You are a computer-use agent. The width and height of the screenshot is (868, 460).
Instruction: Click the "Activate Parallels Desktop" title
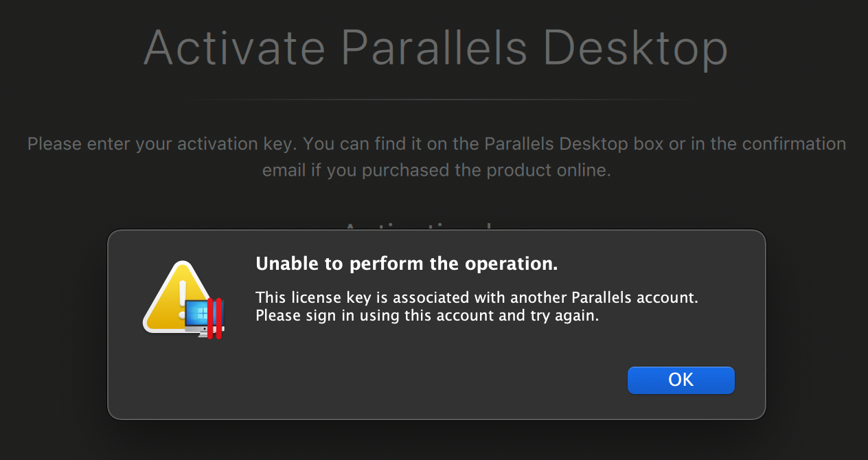pos(435,48)
